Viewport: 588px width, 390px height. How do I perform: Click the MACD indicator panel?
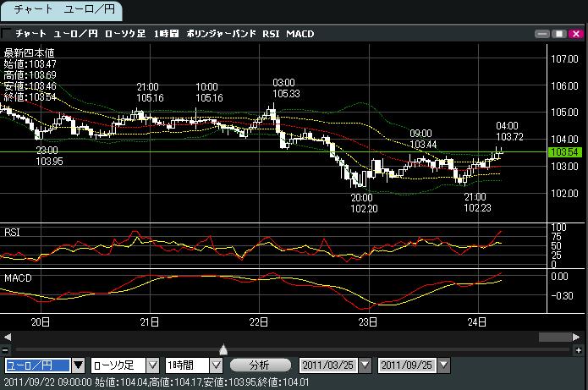click(254, 290)
